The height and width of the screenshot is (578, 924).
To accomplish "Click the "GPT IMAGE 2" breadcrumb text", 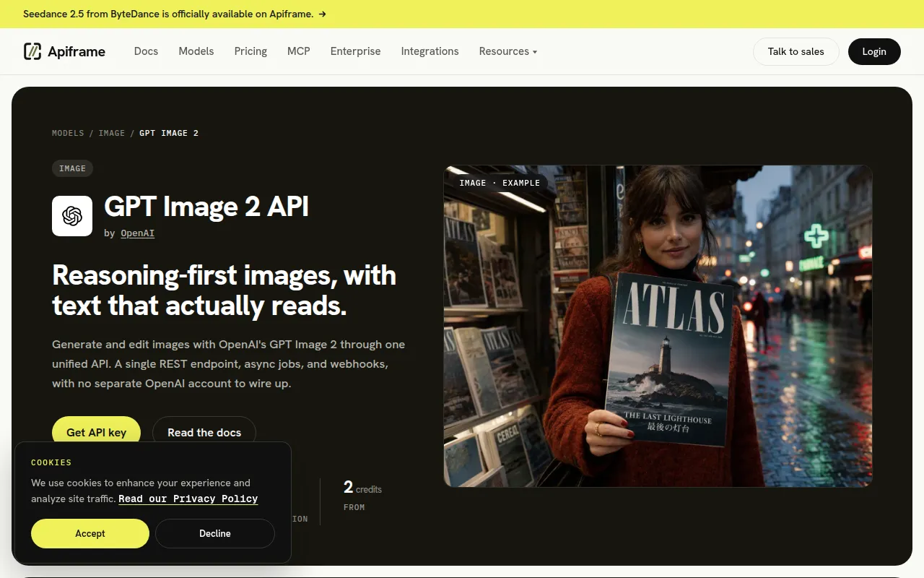I will pyautogui.click(x=169, y=133).
